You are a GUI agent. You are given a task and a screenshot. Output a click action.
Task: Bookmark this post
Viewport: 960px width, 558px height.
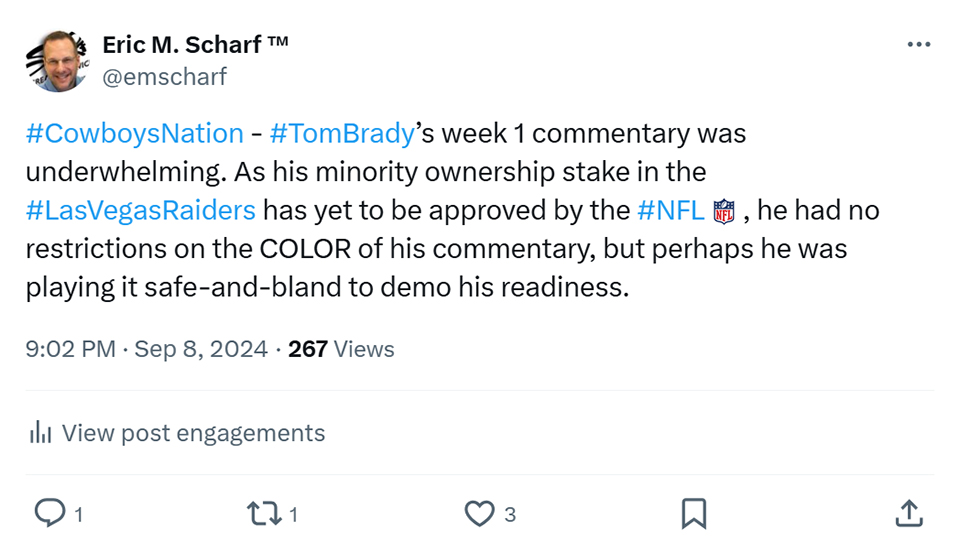[694, 513]
